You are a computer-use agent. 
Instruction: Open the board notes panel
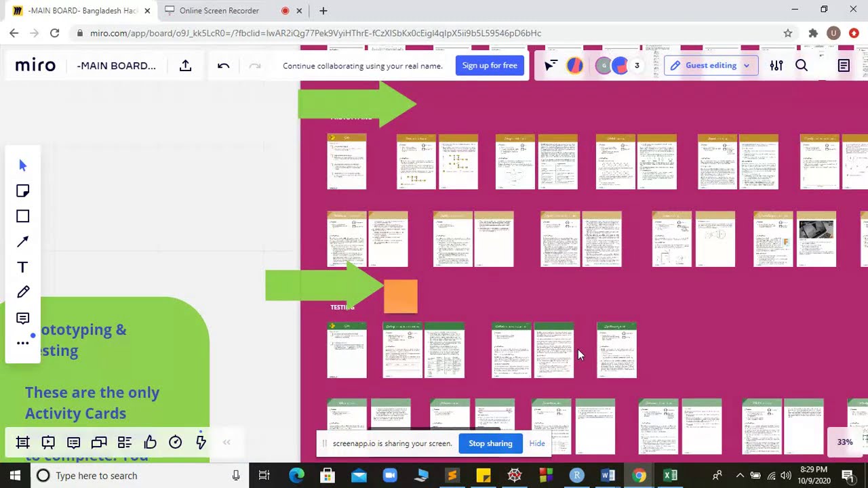point(844,66)
